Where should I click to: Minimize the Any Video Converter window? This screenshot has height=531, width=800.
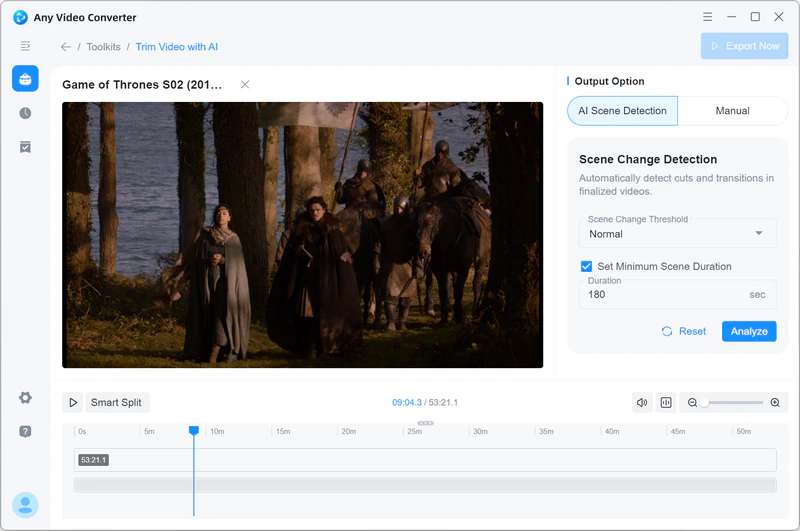point(731,17)
